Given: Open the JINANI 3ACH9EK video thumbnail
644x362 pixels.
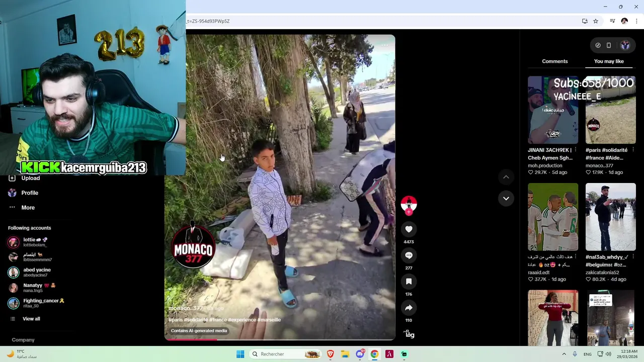Looking at the screenshot, I should click(x=553, y=110).
